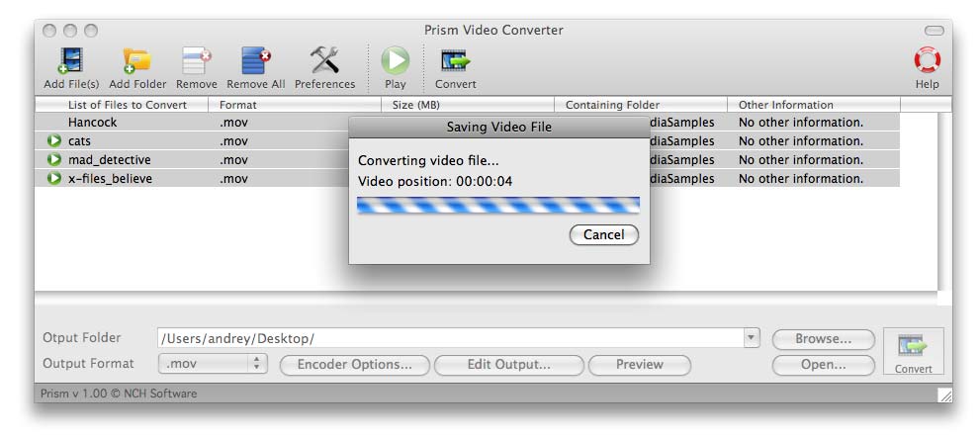Click the green play icon beside cats
Screen dimensions: 980x438
tap(54, 141)
